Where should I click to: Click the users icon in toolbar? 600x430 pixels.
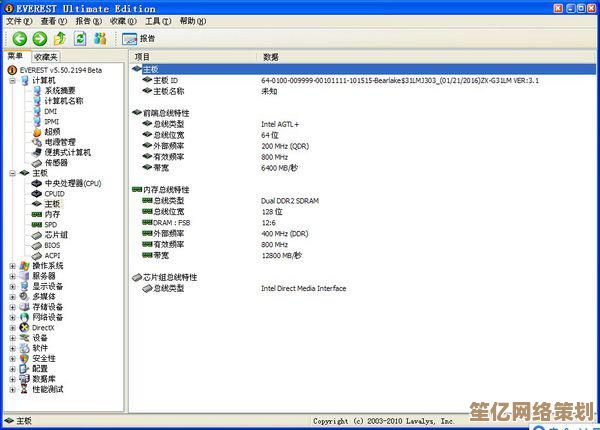pyautogui.click(x=100, y=39)
